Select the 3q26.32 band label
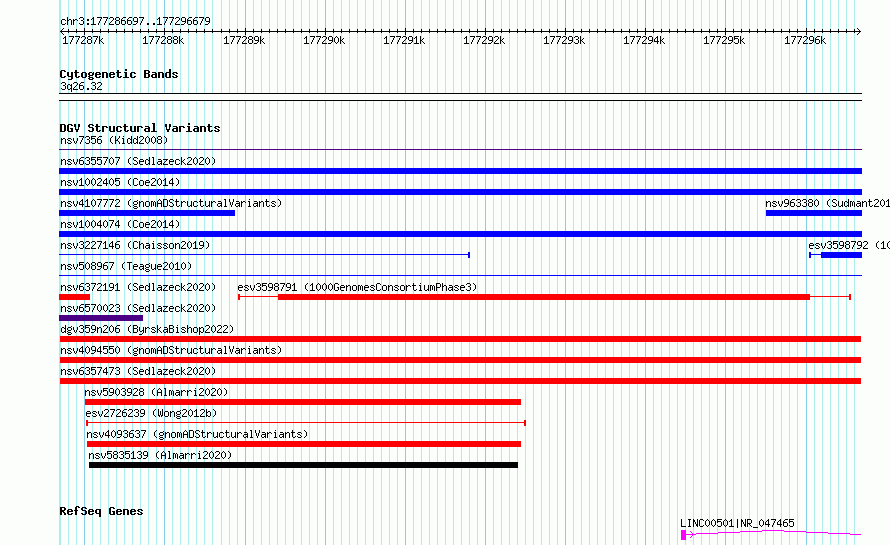The width and height of the screenshot is (890, 545). coord(81,86)
